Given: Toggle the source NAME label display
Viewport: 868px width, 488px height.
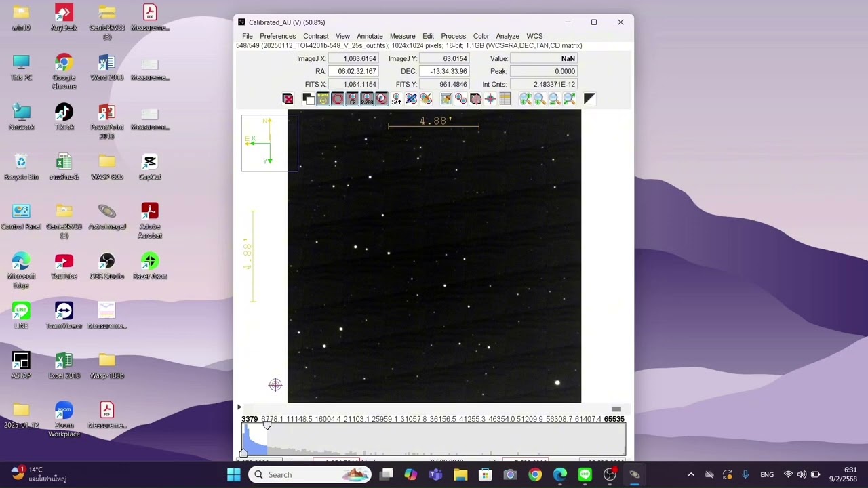Looking at the screenshot, I should [323, 99].
